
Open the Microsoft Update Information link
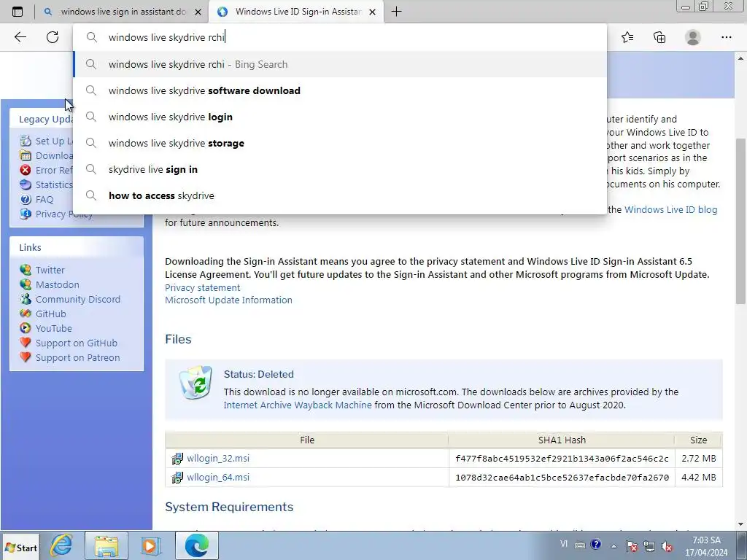tap(228, 300)
